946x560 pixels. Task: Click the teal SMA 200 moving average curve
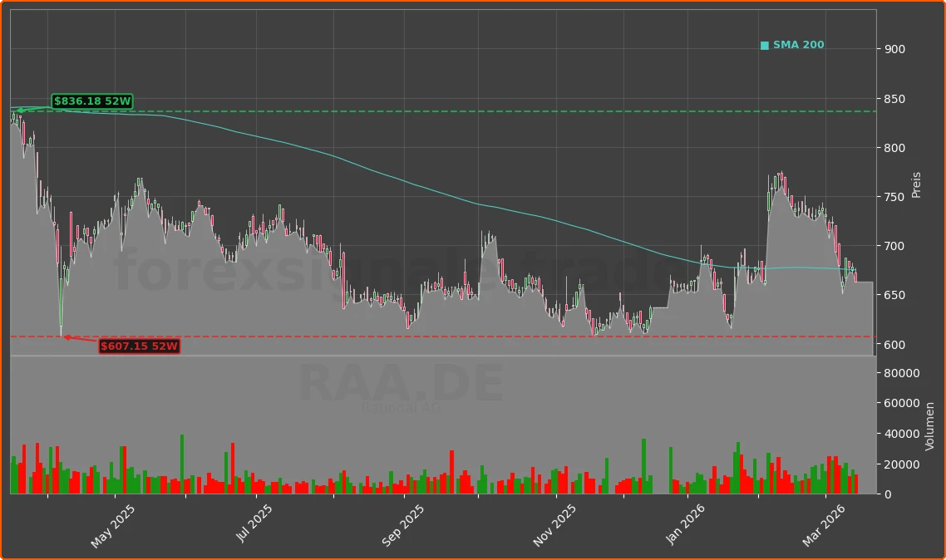pos(466,202)
